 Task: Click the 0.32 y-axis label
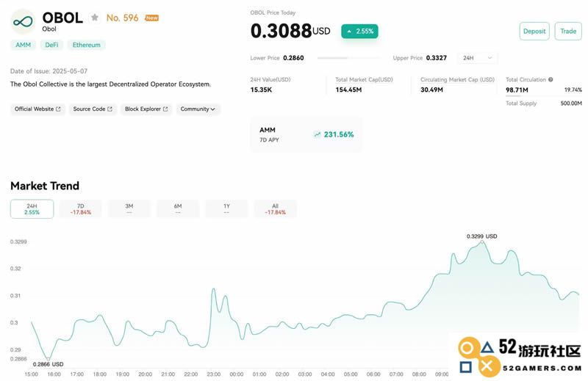click(15, 269)
